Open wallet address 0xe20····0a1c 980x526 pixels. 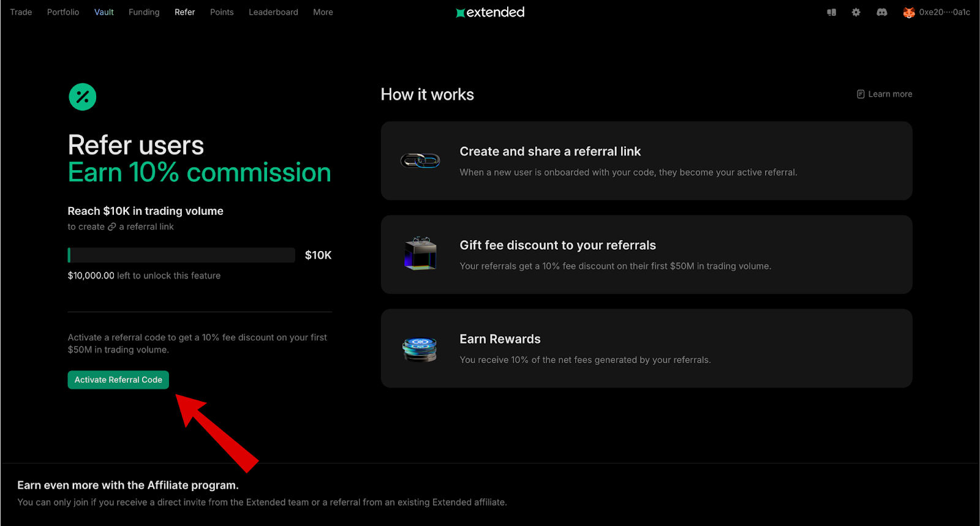pos(944,12)
